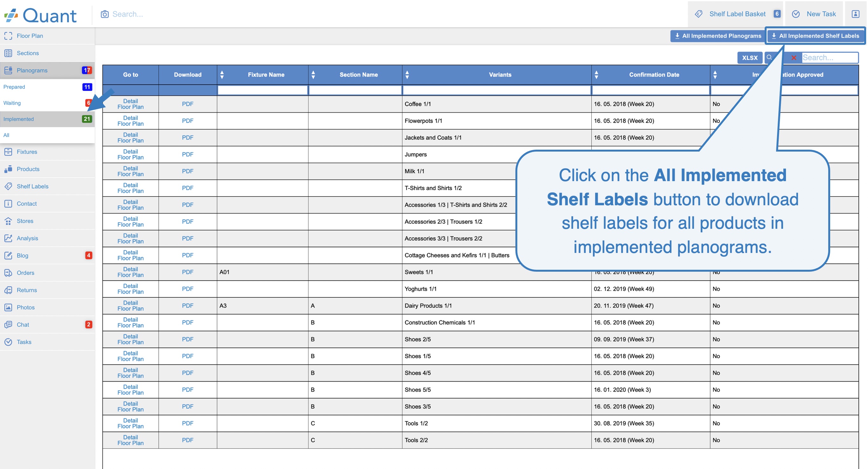Open the Returns icon

[8, 290]
